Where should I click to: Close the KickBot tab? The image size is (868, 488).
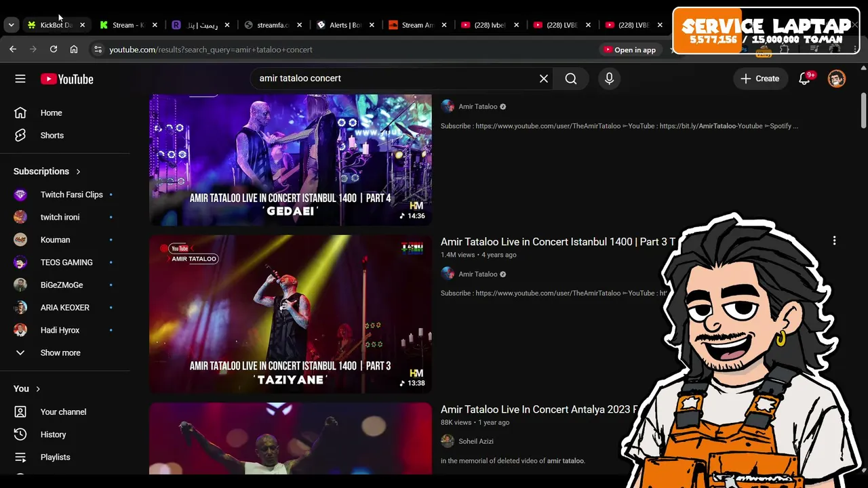(83, 25)
